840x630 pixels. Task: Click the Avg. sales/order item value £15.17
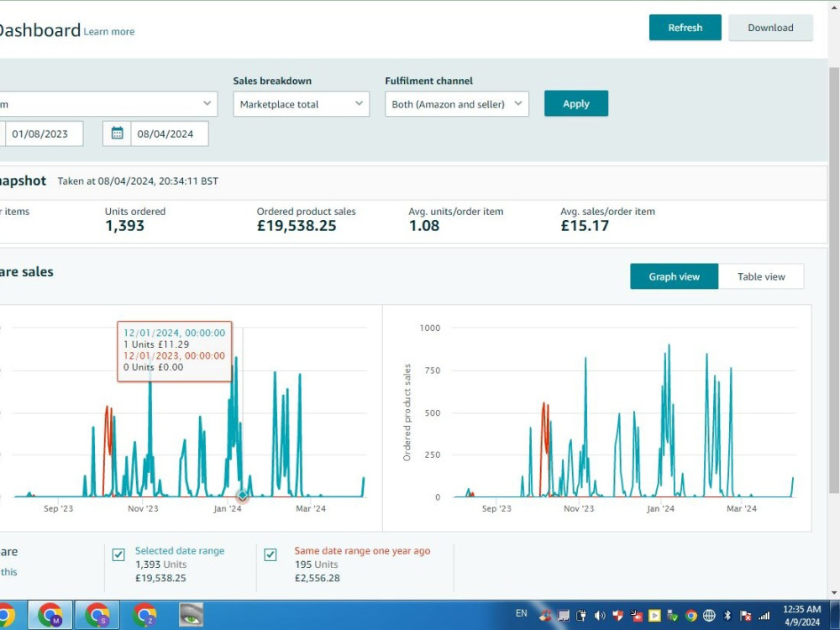[585, 225]
